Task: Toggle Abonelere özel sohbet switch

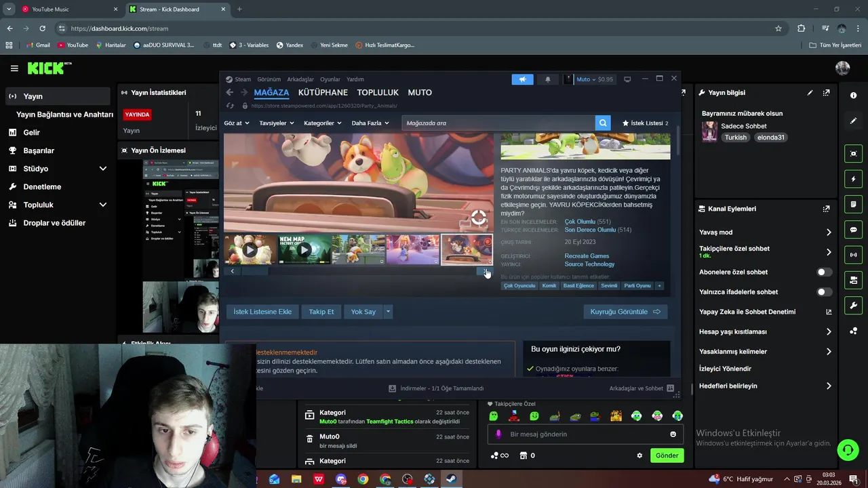Action: coord(824,272)
